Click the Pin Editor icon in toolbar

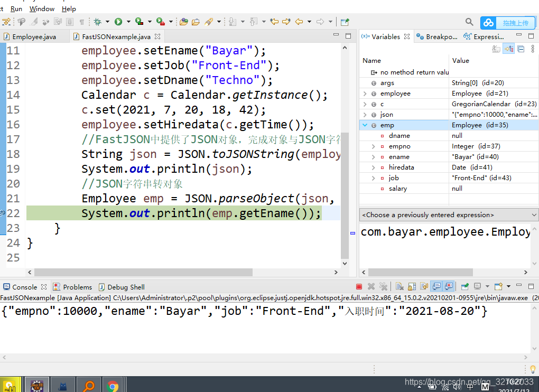(345, 22)
